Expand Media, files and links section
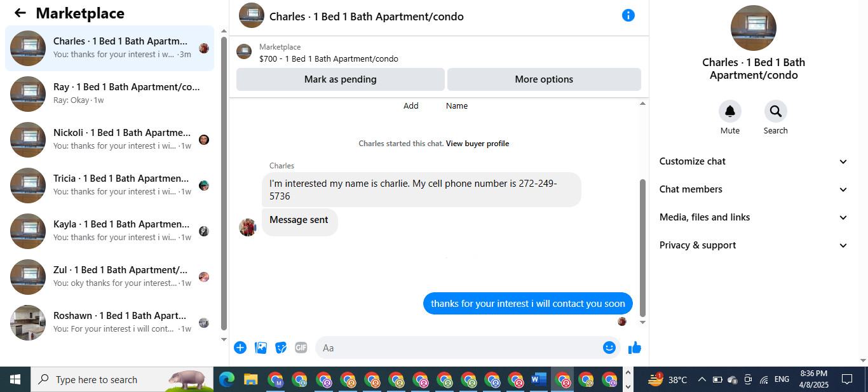This screenshot has height=392, width=868. 754,217
